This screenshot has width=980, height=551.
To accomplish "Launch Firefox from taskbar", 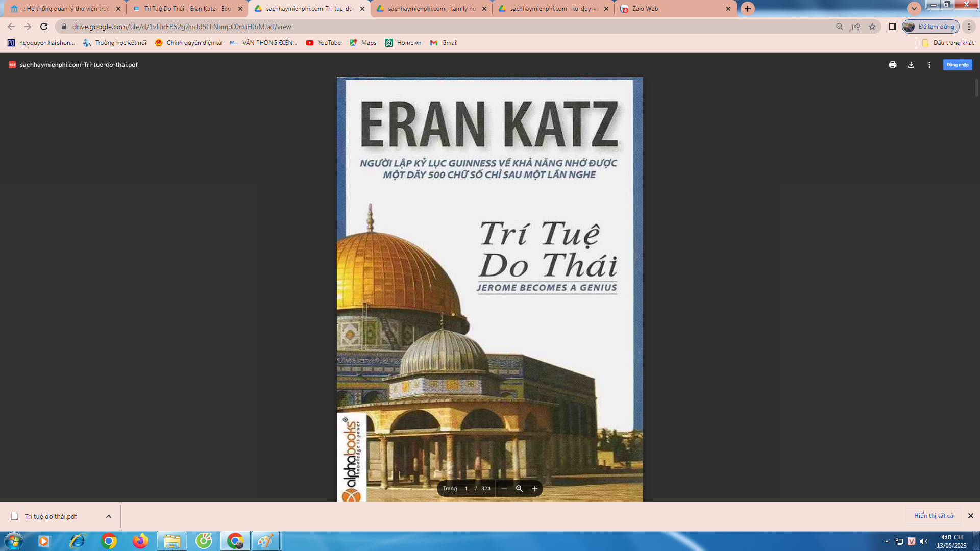I will click(140, 541).
